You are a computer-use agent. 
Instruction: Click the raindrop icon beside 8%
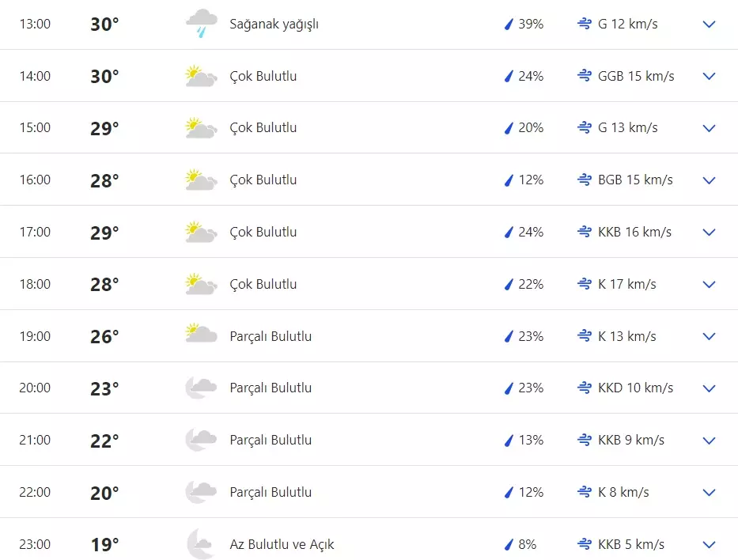point(509,544)
